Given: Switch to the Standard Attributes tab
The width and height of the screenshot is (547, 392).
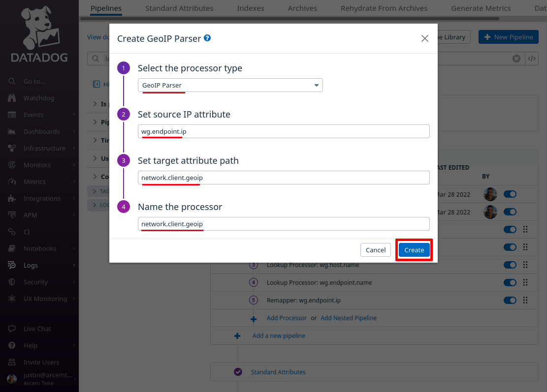Looking at the screenshot, I should [179, 8].
